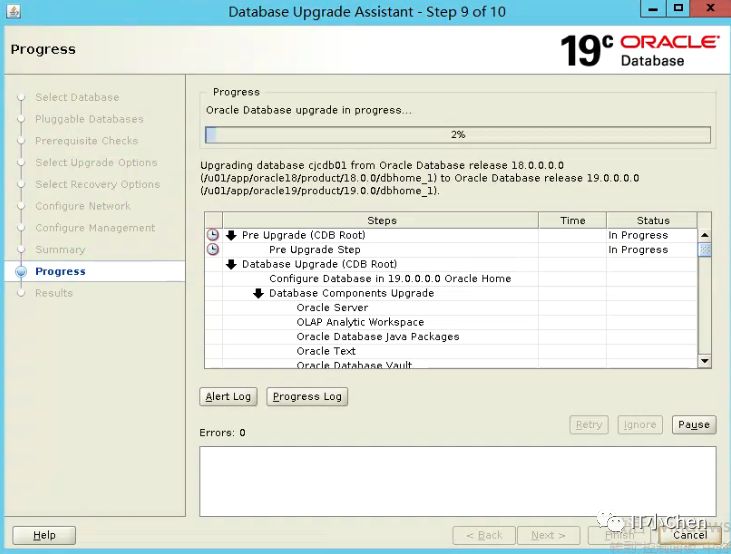Click the steps table scrollbar thumb
The height and width of the screenshot is (554, 731).
click(x=704, y=250)
